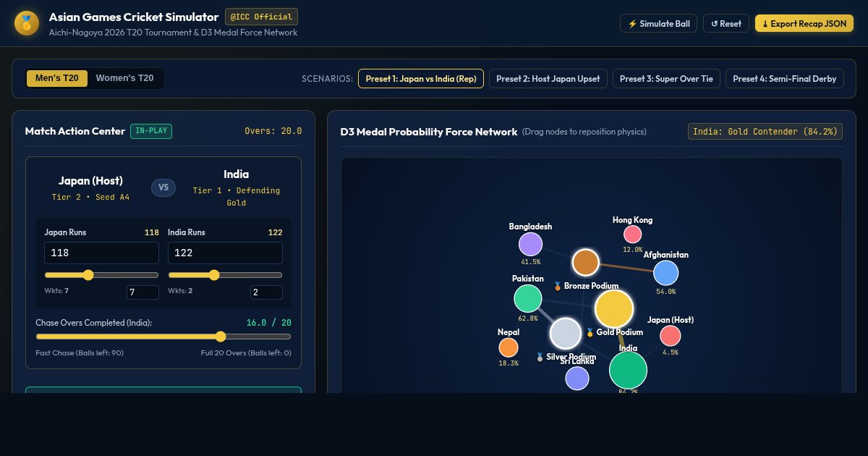This screenshot has width=868, height=456.
Task: Click the gold medal app logo
Action: click(27, 23)
